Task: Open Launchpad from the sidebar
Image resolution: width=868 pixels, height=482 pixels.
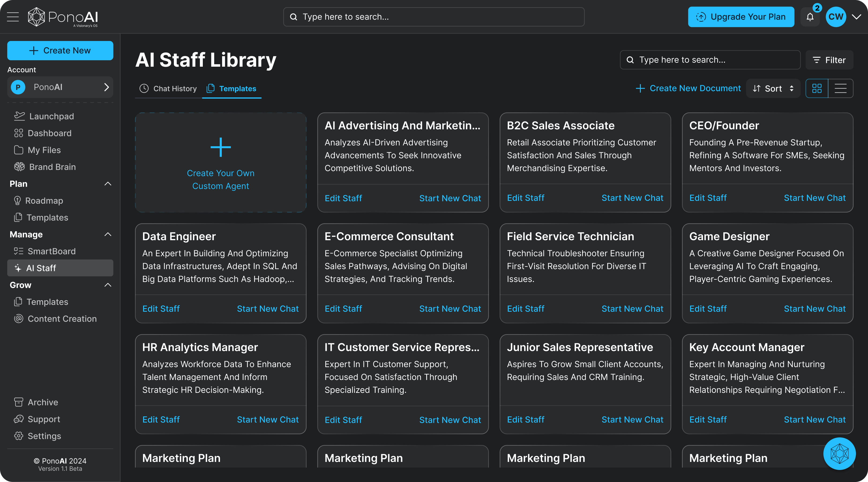Action: click(x=44, y=116)
